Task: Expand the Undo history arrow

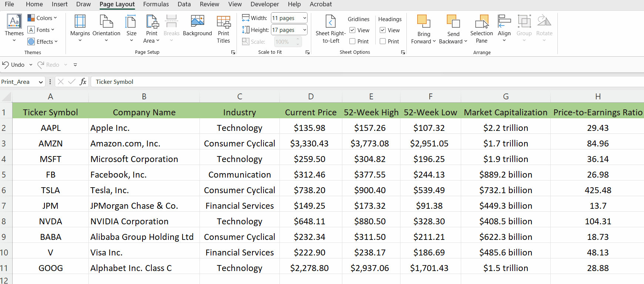Action: click(x=31, y=65)
